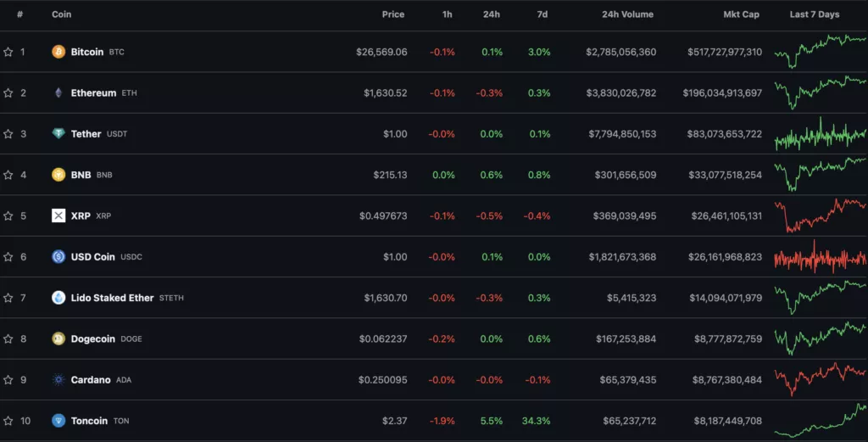Click the Dogecoin logo icon
The image size is (868, 442).
coord(58,338)
